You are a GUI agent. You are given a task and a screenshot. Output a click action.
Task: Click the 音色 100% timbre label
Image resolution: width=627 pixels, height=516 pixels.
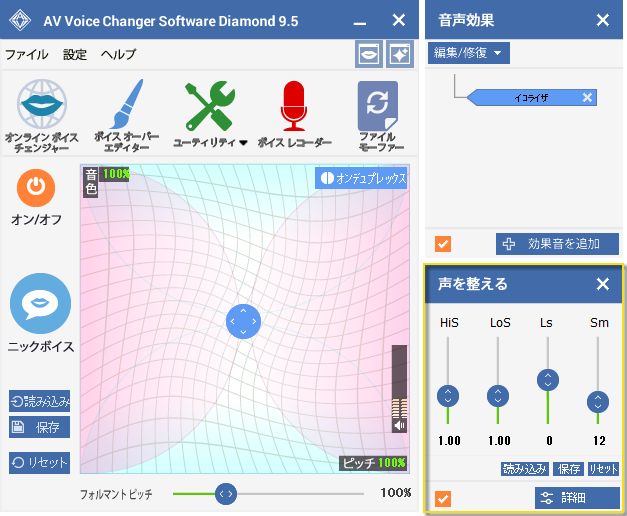click(106, 182)
